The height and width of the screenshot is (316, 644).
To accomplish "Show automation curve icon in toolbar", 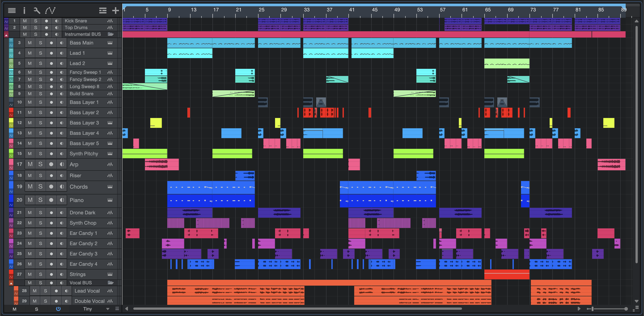I will coord(50,11).
